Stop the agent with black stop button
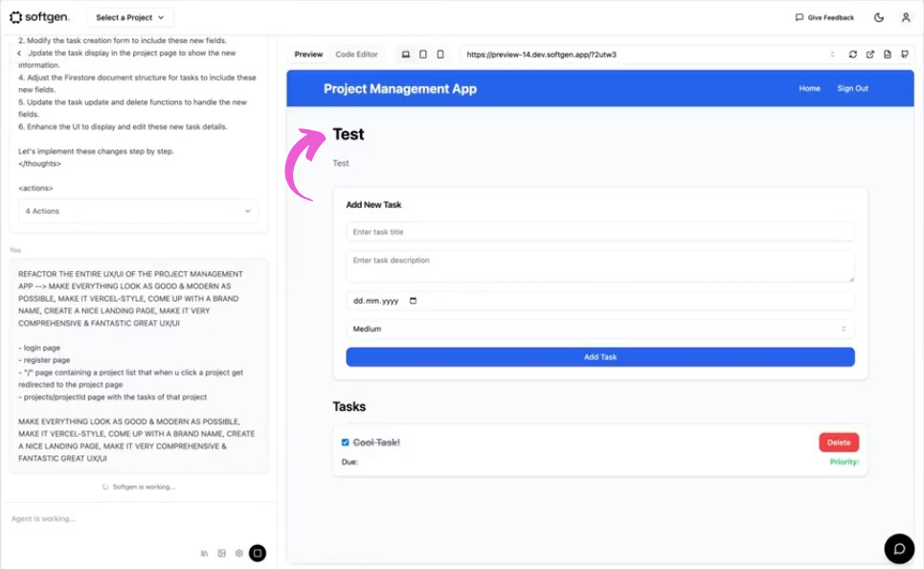924x569 pixels. coord(258,553)
